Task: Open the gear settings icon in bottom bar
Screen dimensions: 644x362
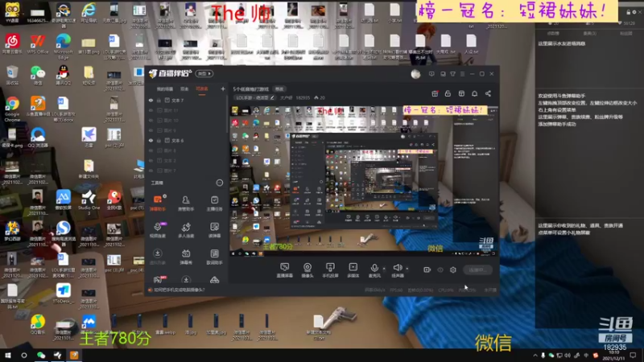Action: coord(453,269)
